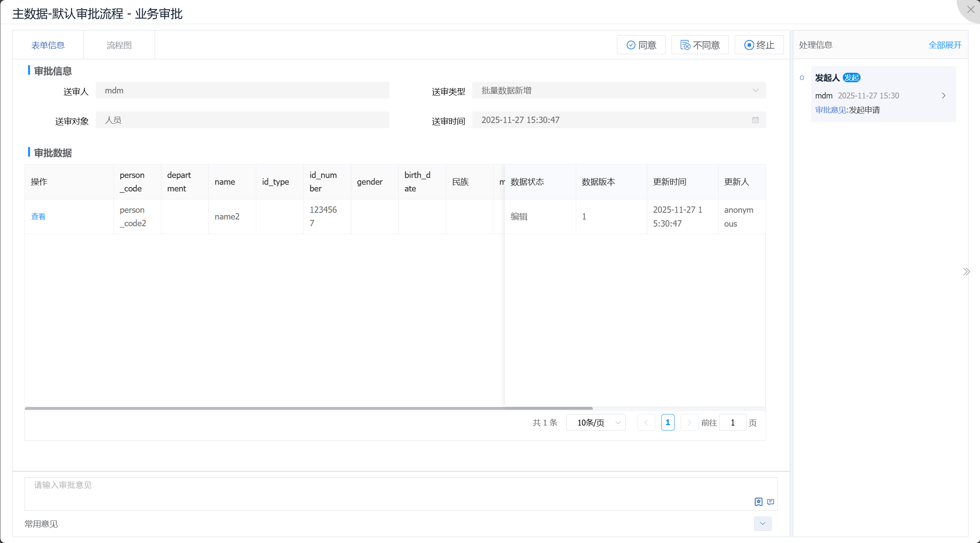Expand the 常用意见 common opinions list
980x543 pixels.
tap(762, 524)
